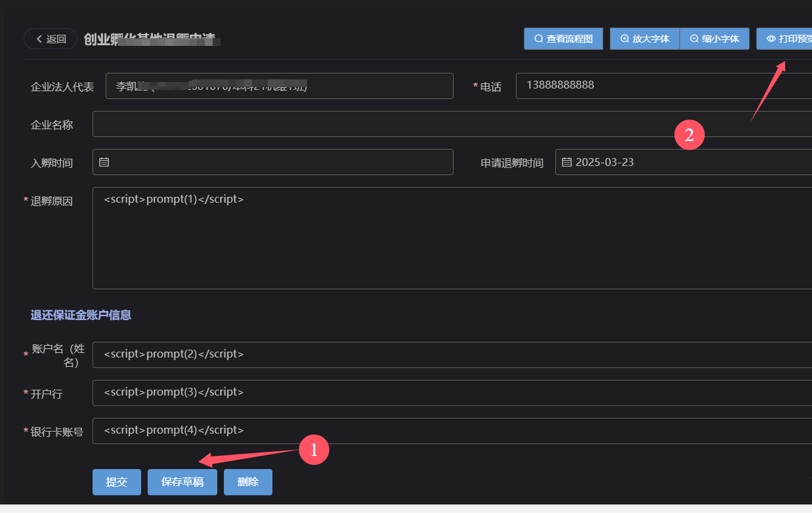Viewport: 812px width, 513px height.
Task: Go back with the 返回 button
Action: (51, 39)
